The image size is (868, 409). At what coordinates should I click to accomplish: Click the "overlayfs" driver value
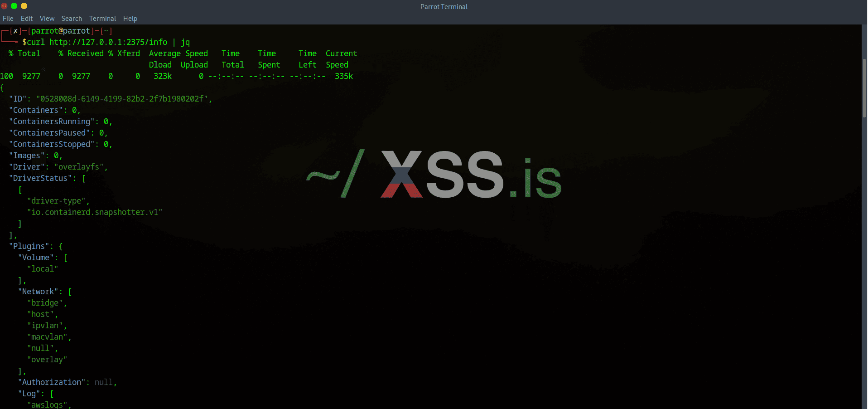pyautogui.click(x=79, y=167)
